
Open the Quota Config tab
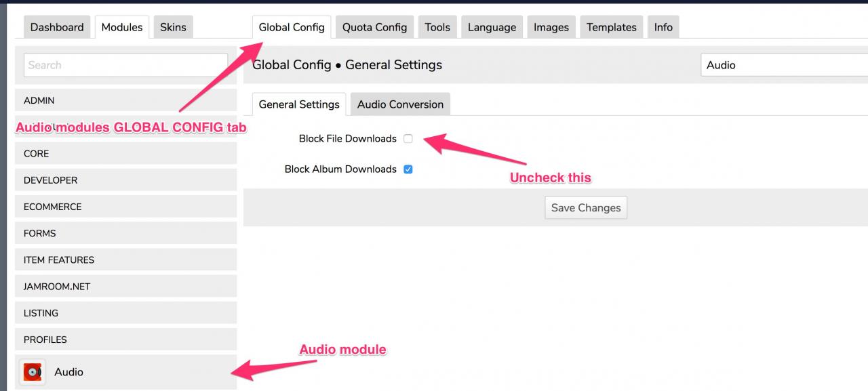[x=374, y=27]
